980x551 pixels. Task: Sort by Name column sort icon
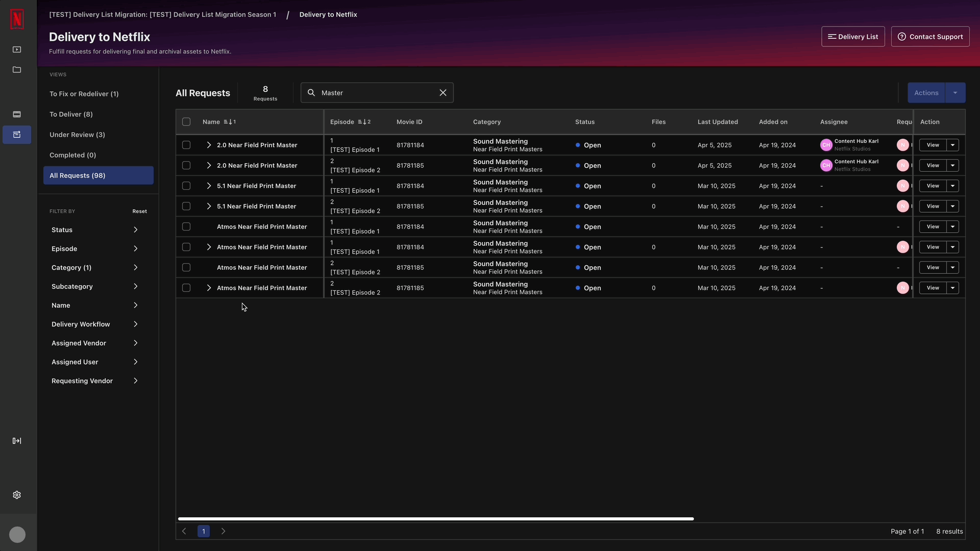[230, 122]
